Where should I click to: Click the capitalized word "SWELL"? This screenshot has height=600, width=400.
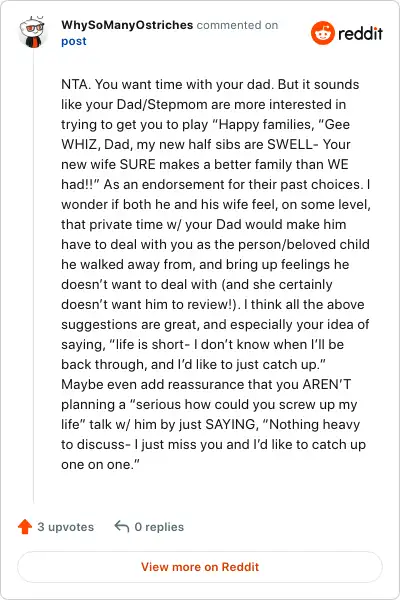pos(290,145)
